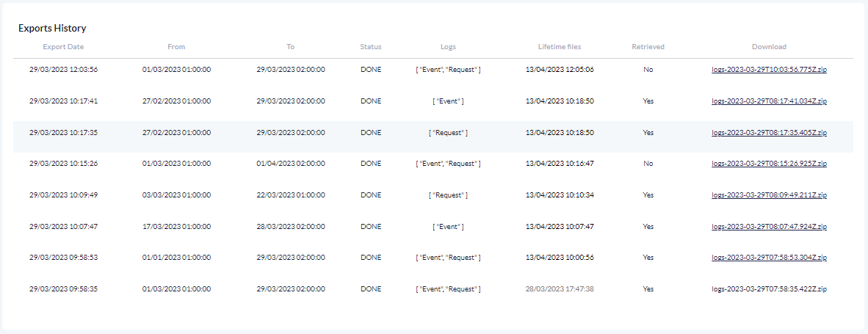Image resolution: width=868 pixels, height=334 pixels.
Task: Click lifetime value 13/04/2023 12:05:06
Action: pos(560,70)
